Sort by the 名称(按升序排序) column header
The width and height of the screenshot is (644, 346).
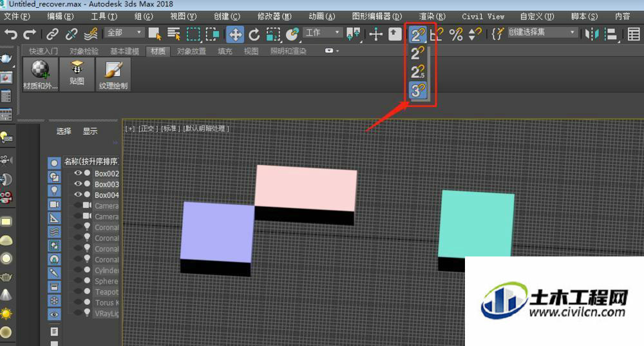[x=91, y=162]
